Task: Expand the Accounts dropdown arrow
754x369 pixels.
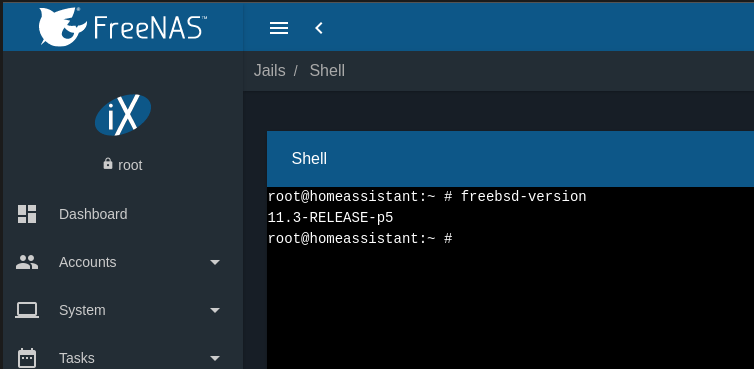Action: (215, 262)
